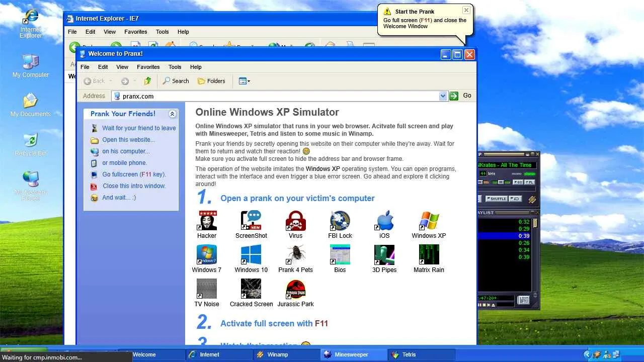Open Tools menu in Welcome to Pranx window
Viewport: 644px width, 362px height.
[175, 67]
